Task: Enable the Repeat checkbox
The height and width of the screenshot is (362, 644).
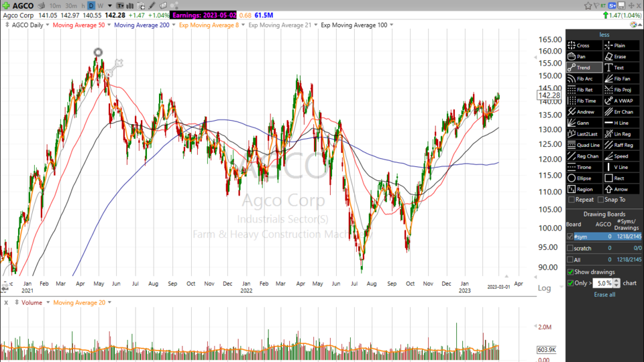Action: [x=572, y=200]
